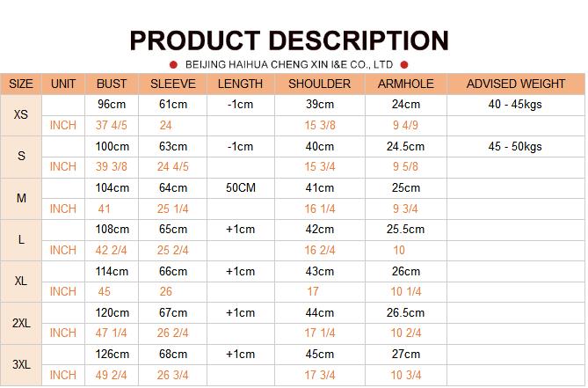
Task: Select the XS size row label
Action: (x=21, y=115)
